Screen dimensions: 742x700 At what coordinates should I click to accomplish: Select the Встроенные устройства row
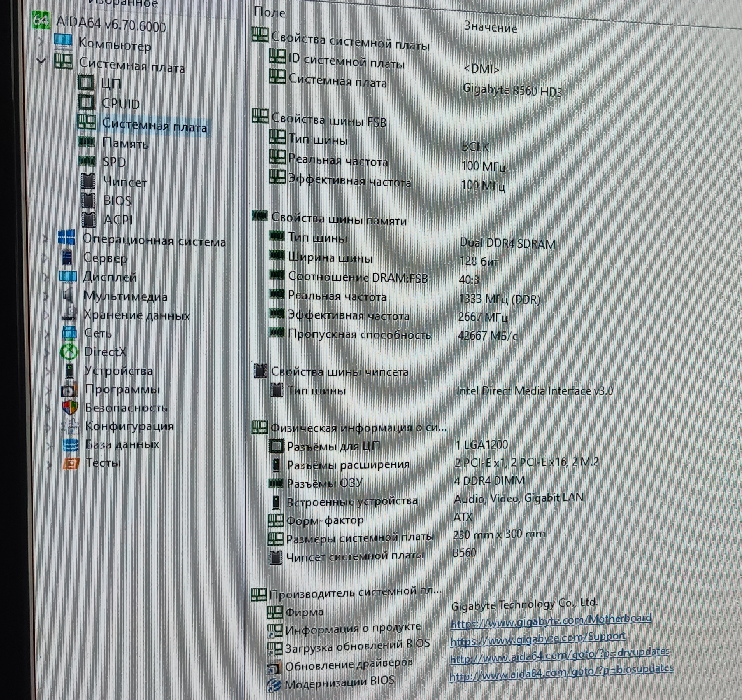tap(352, 502)
